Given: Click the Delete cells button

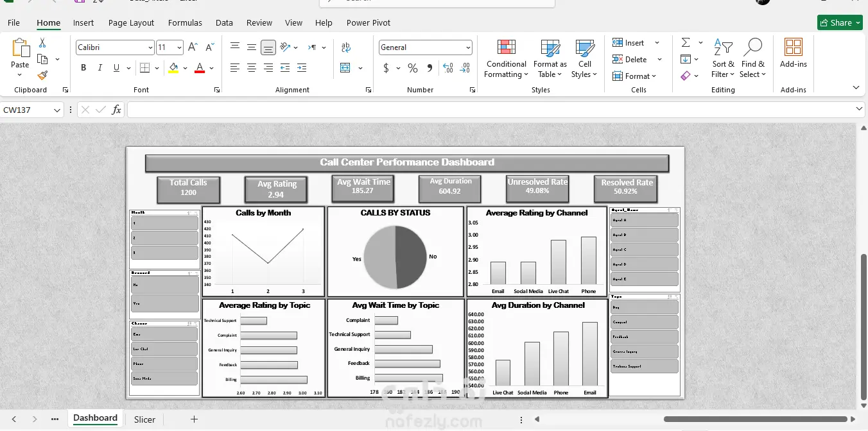Looking at the screenshot, I should point(630,59).
